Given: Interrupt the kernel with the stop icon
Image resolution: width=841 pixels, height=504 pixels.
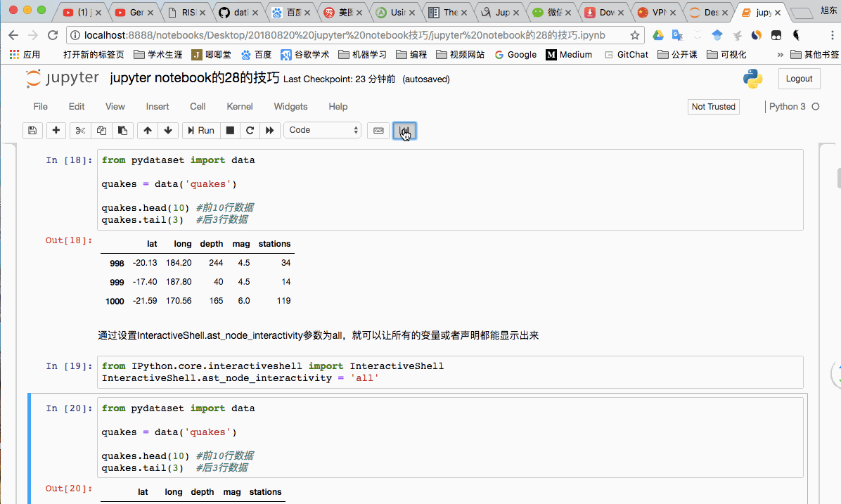Looking at the screenshot, I should coord(230,130).
